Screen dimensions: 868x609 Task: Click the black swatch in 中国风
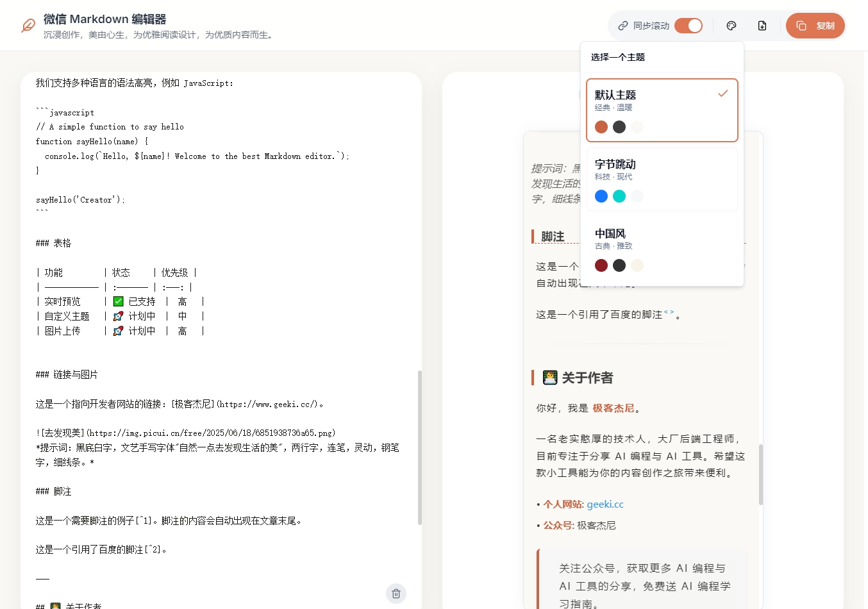click(x=619, y=265)
